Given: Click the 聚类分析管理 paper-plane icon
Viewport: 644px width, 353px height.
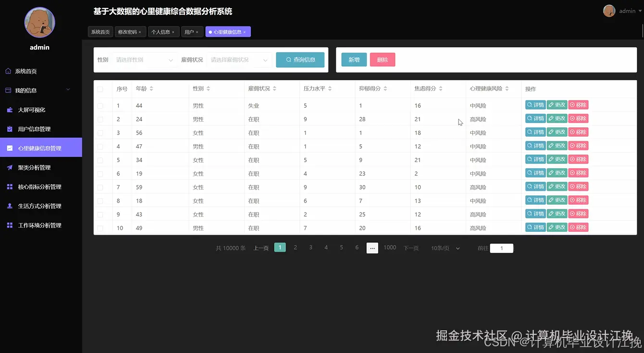Looking at the screenshot, I should point(10,167).
